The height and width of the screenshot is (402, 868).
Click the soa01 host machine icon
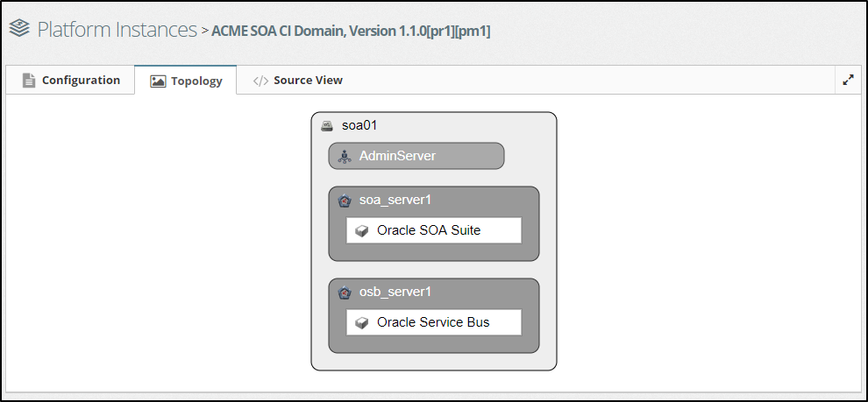(327, 125)
